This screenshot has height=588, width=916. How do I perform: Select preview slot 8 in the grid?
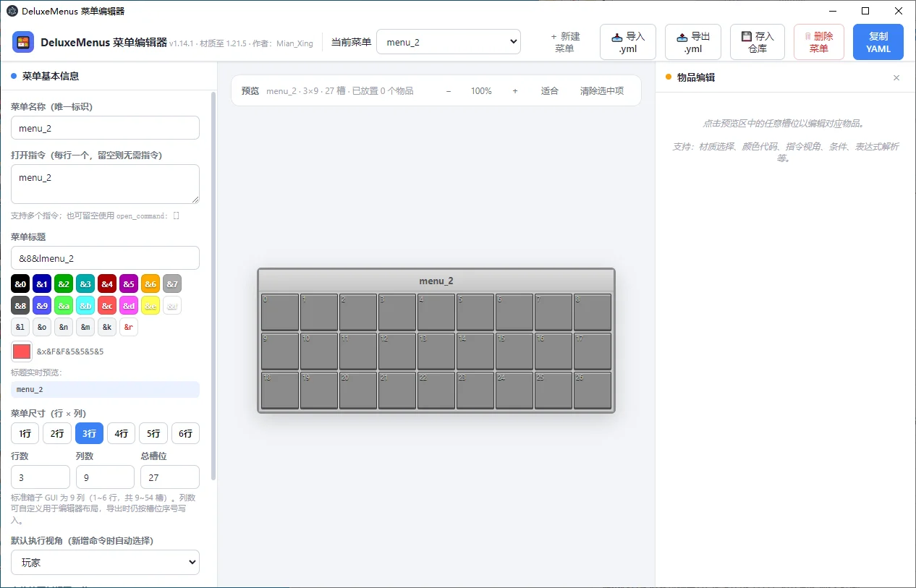[x=593, y=312]
